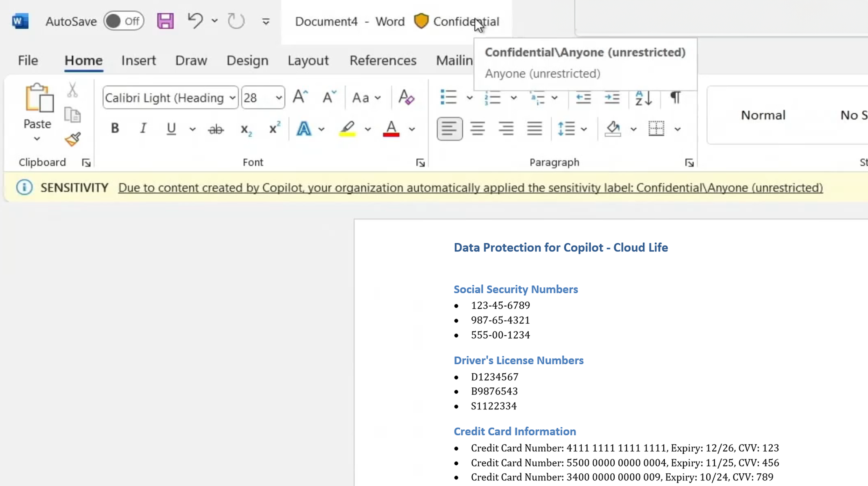Click the numbered list icon
The width and height of the screenshot is (868, 486).
coord(492,97)
